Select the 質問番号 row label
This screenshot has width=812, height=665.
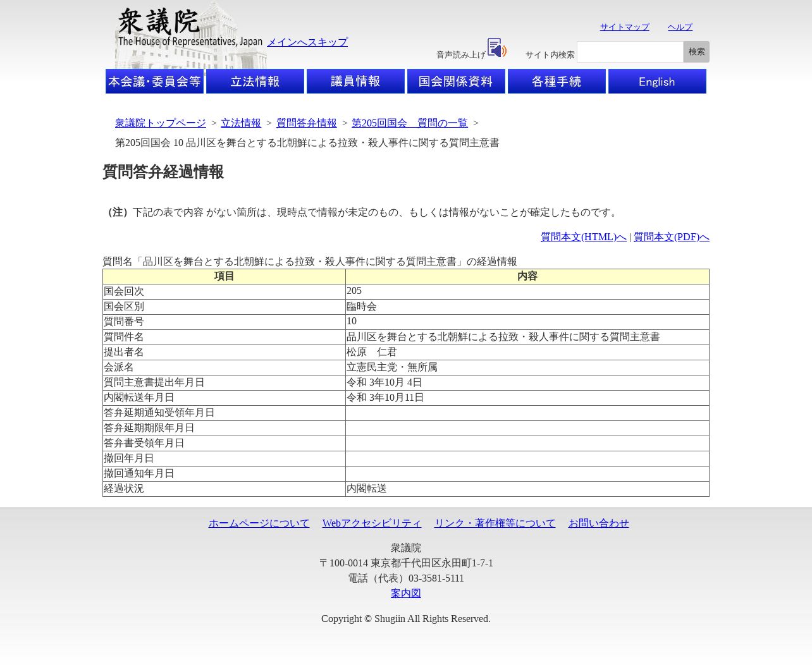(225, 322)
